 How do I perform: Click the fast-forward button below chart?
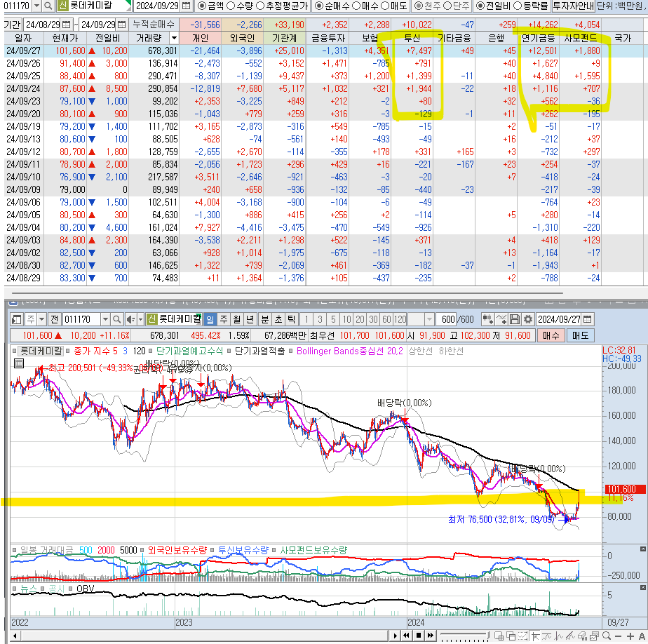click(x=431, y=636)
